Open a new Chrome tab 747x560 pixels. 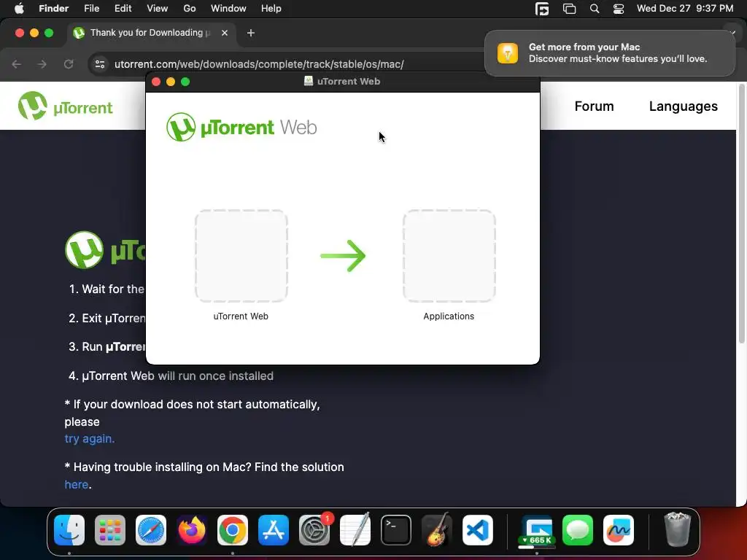click(251, 33)
